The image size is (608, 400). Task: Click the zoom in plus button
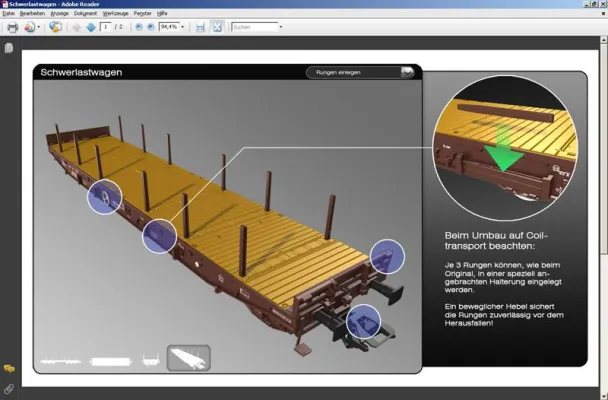(151, 27)
